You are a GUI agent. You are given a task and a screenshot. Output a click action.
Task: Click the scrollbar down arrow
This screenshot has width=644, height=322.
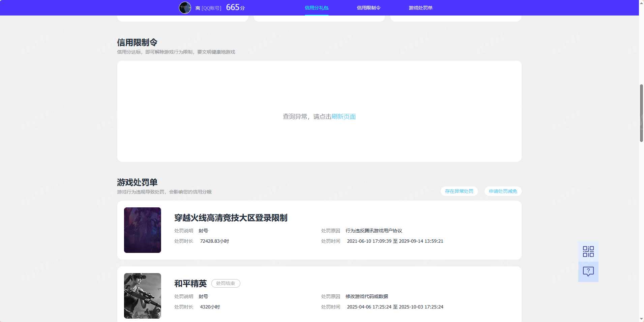641,319
